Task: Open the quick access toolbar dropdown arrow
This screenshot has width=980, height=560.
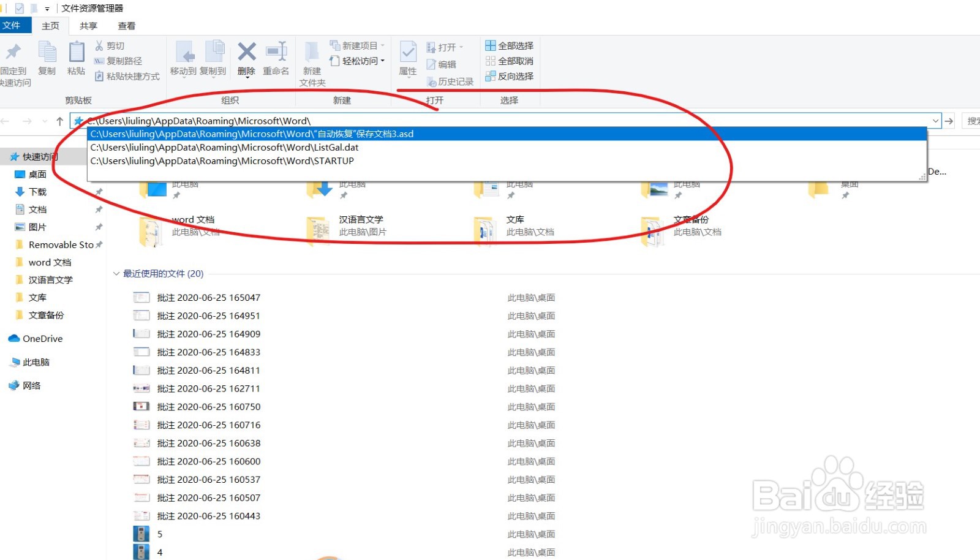Action: pyautogui.click(x=47, y=9)
